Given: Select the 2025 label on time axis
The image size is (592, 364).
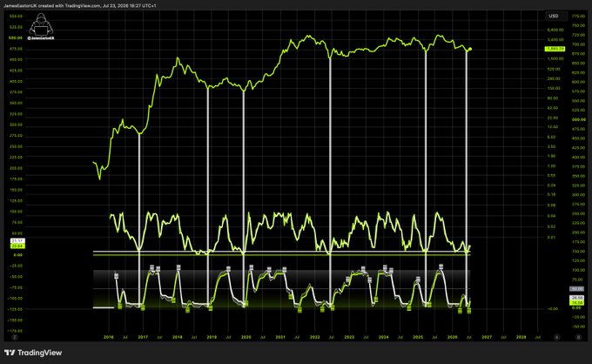Looking at the screenshot, I should [418, 337].
